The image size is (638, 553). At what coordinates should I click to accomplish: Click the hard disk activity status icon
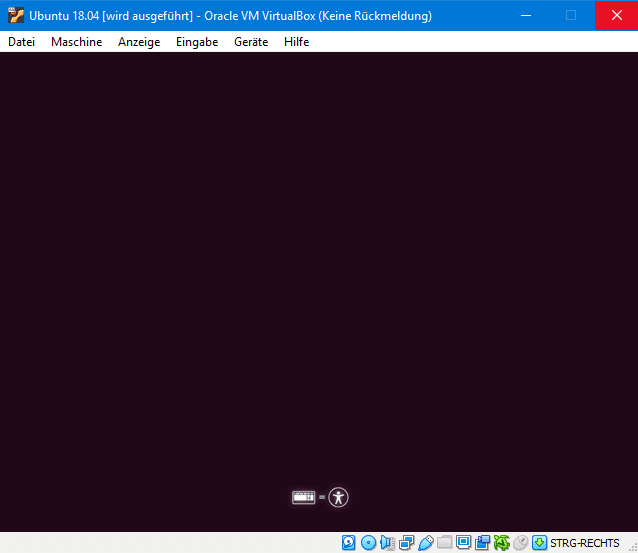pos(349,542)
